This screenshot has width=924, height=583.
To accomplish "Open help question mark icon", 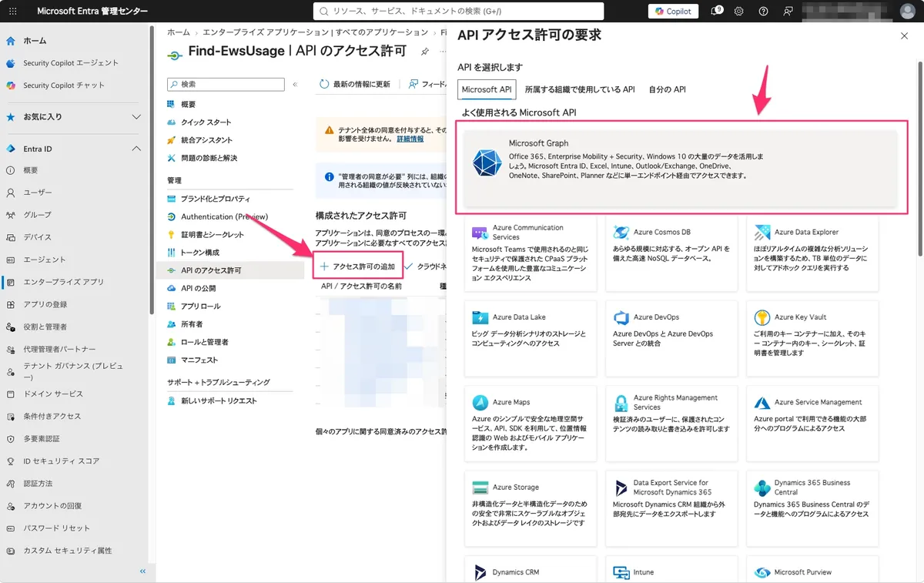I will pos(763,12).
